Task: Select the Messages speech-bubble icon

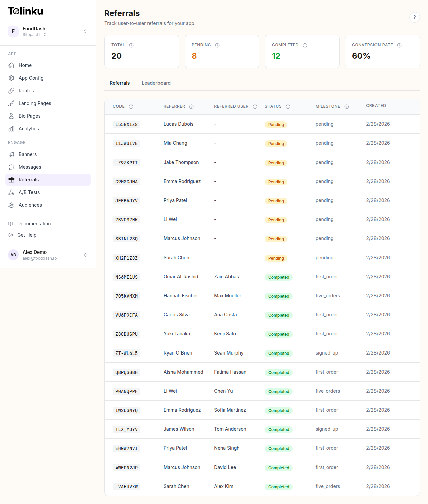Action: pyautogui.click(x=11, y=167)
